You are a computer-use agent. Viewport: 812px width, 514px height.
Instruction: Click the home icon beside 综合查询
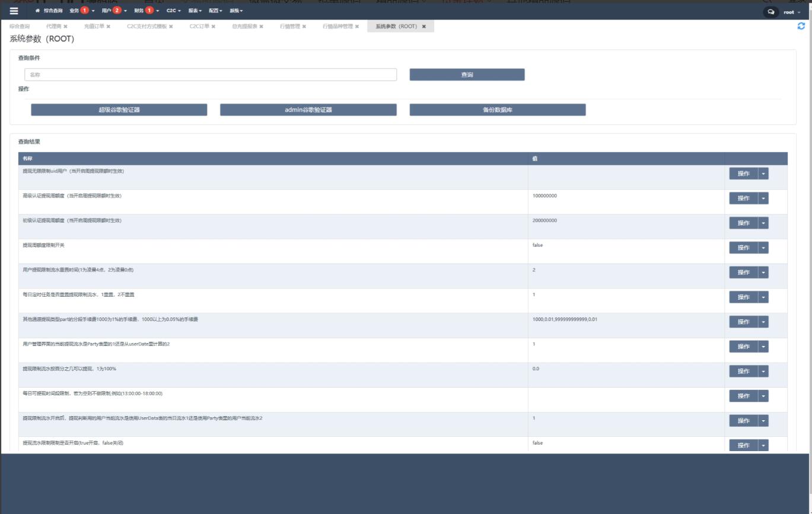click(38, 11)
